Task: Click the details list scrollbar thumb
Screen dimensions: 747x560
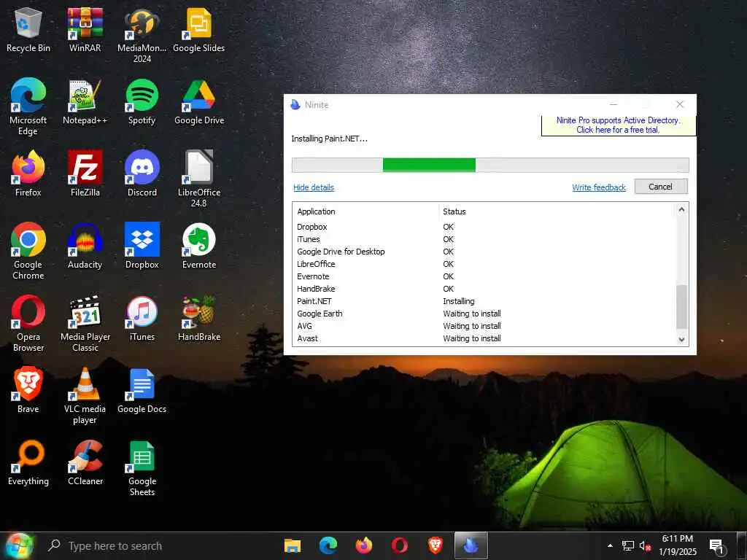Action: pyautogui.click(x=682, y=307)
